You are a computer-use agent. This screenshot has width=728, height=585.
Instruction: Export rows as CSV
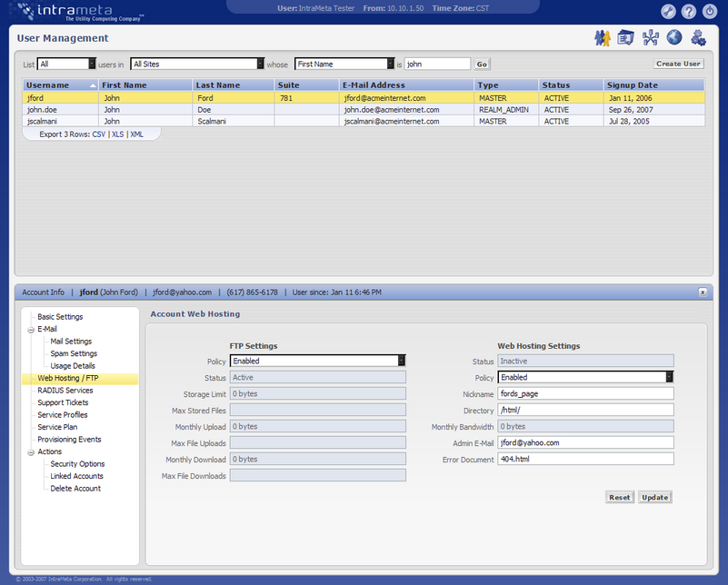99,134
